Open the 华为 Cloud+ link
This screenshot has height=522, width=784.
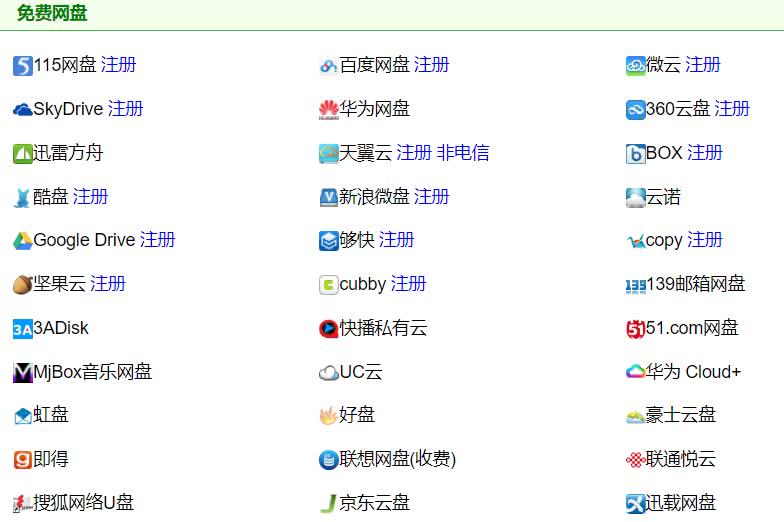point(693,372)
